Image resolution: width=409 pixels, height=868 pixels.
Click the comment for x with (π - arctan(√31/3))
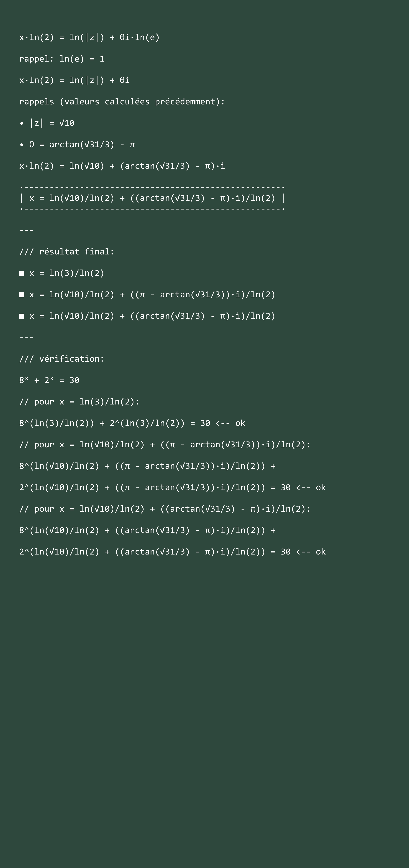click(165, 445)
